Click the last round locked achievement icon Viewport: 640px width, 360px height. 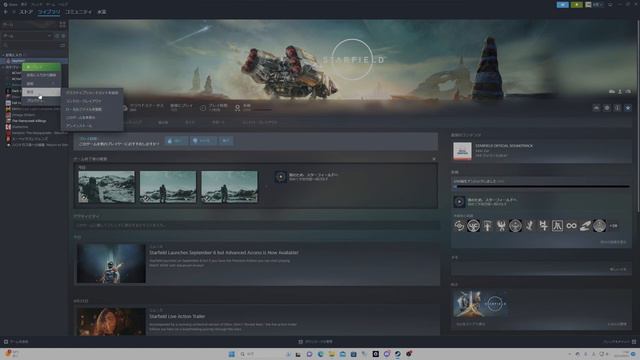coord(599,226)
